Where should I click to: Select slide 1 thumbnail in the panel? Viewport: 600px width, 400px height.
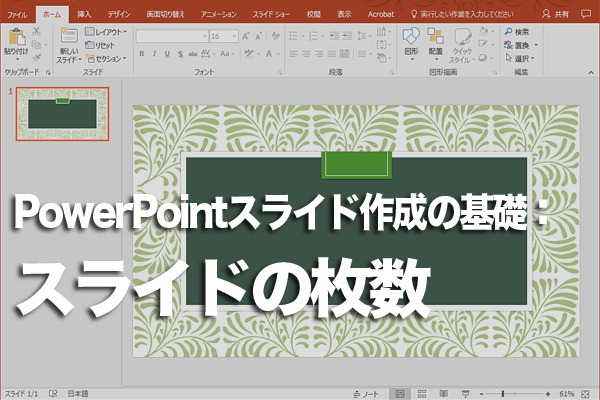pyautogui.click(x=62, y=114)
